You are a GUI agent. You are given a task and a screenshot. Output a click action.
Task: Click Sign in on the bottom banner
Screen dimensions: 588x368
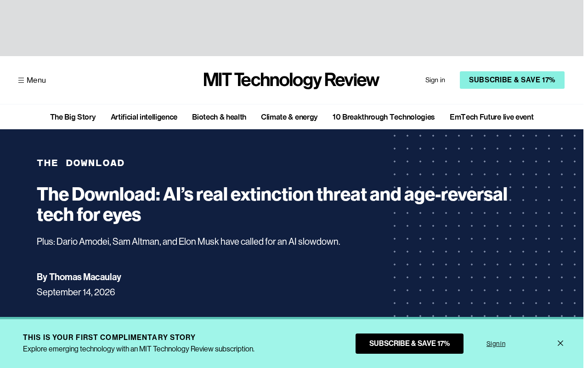(x=496, y=344)
